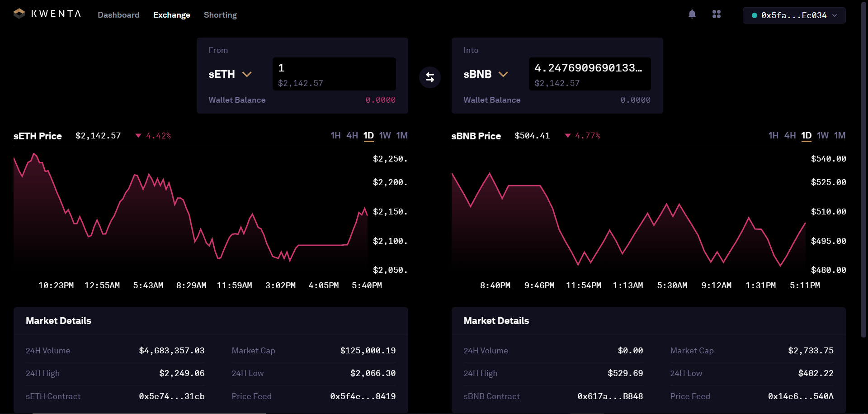
Task: Select 1D on the sETH price chart
Action: (x=369, y=136)
